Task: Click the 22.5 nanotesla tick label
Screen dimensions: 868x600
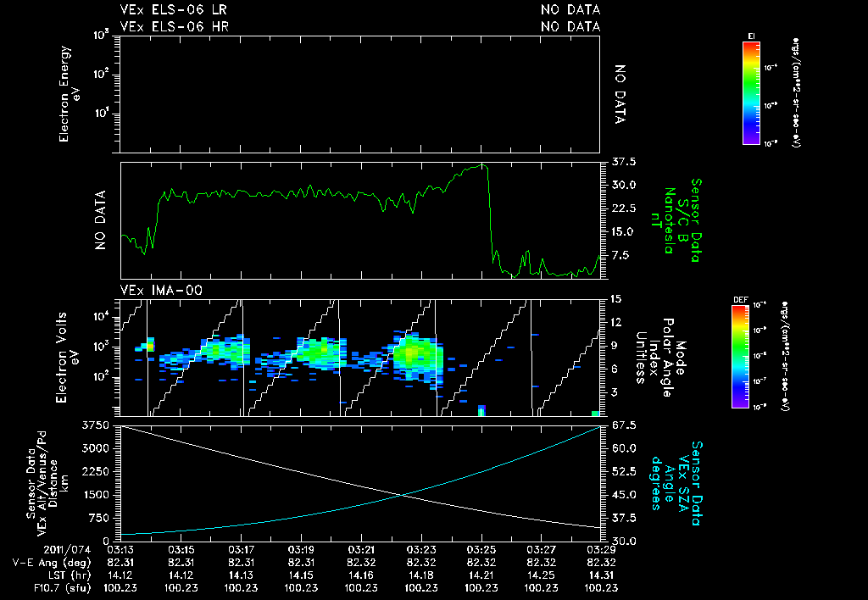Action: coord(624,208)
